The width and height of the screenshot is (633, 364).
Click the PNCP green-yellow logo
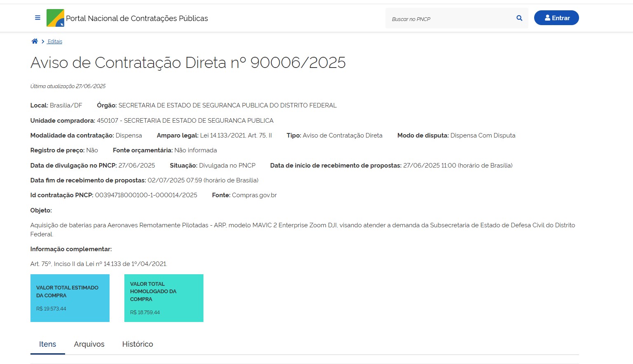click(55, 18)
